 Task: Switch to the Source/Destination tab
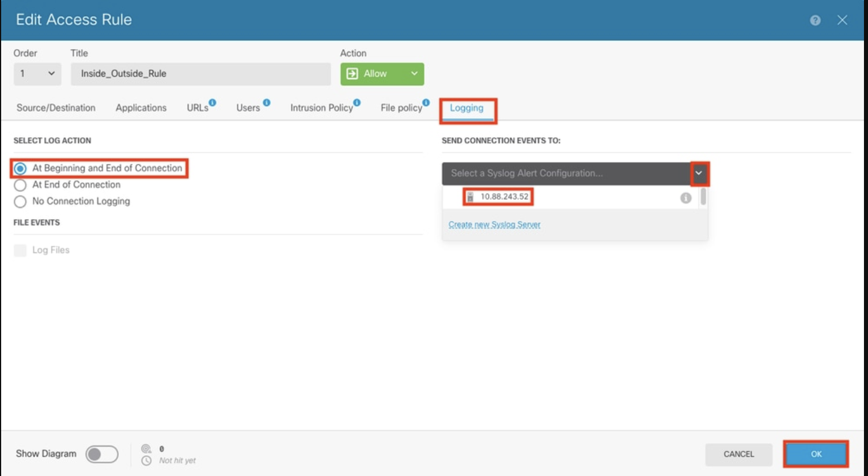point(56,108)
